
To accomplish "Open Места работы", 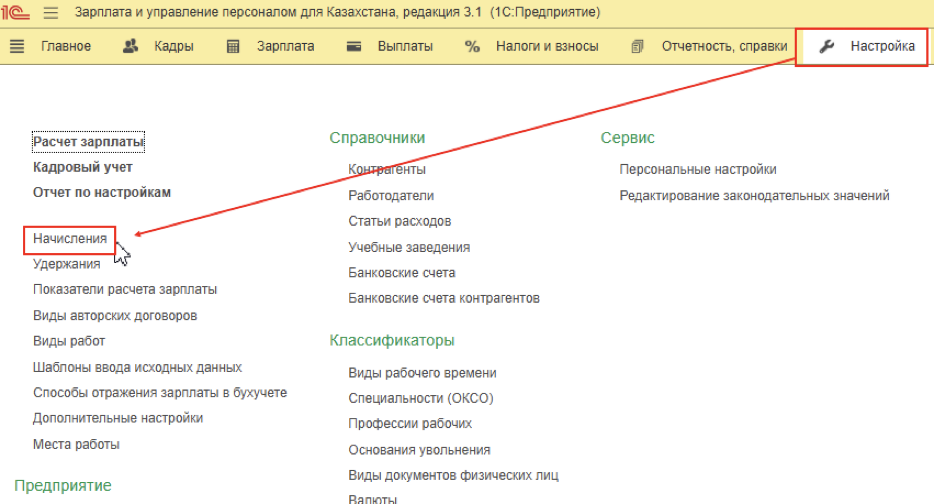I will [76, 444].
